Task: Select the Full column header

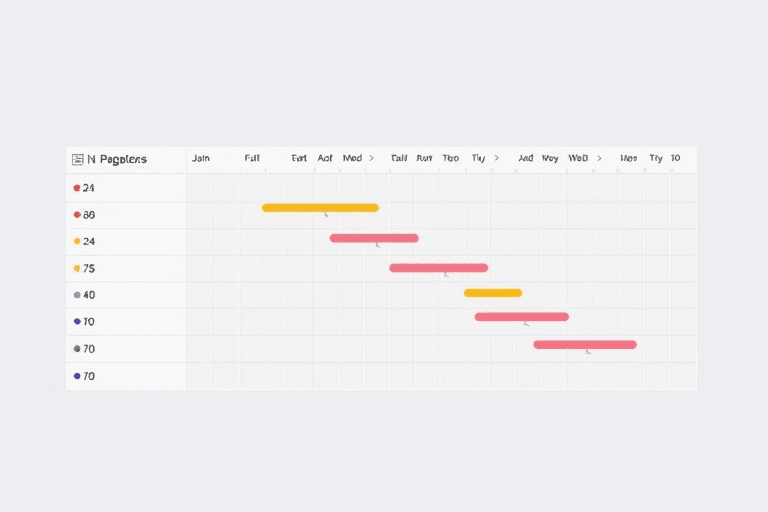Action: click(x=252, y=158)
